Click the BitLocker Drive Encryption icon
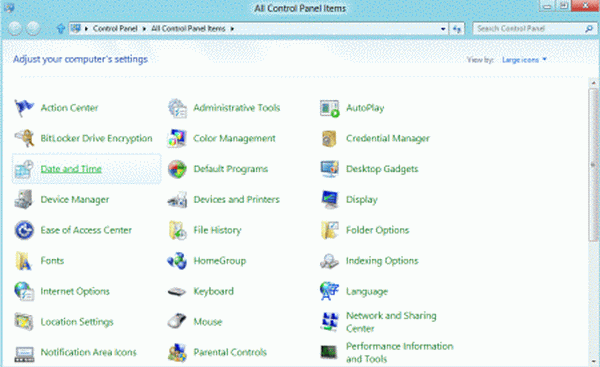This screenshot has width=600, height=367. pos(24,139)
